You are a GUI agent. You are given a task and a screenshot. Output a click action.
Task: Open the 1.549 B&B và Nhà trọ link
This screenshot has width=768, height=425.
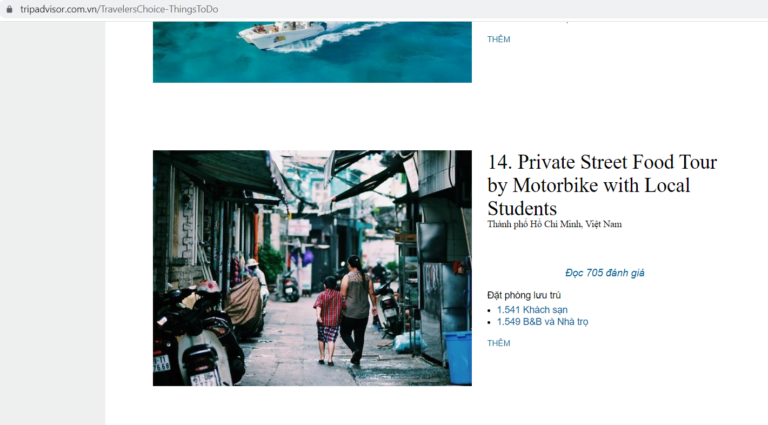[x=542, y=322]
